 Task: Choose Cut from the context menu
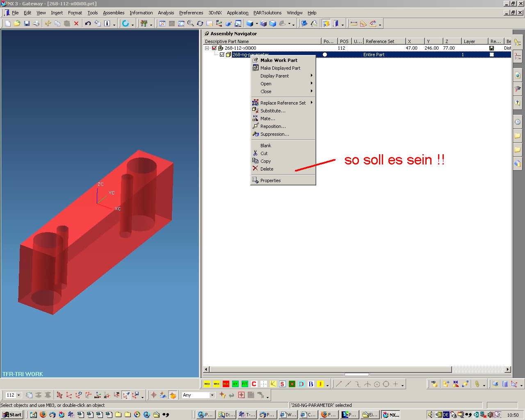[x=283, y=153]
